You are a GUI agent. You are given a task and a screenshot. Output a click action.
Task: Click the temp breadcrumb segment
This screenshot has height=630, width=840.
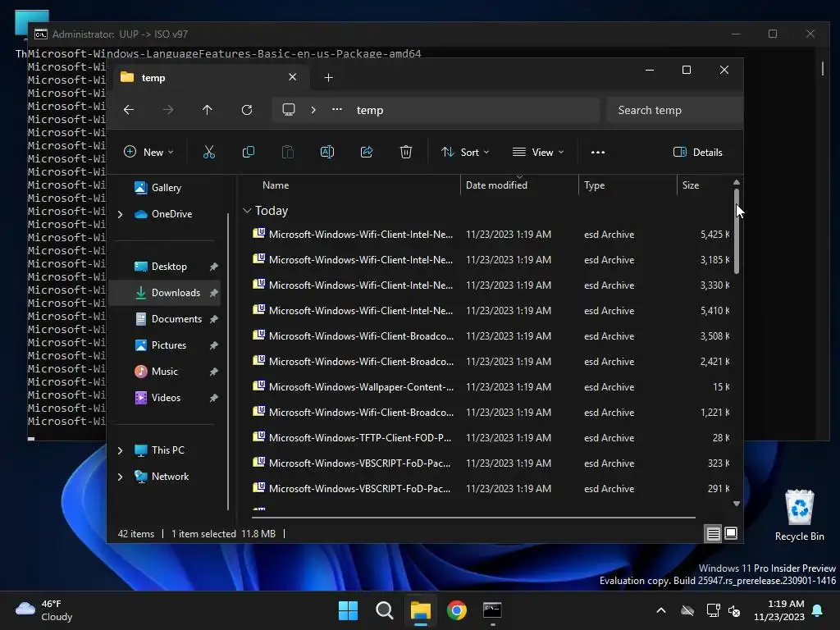point(370,110)
